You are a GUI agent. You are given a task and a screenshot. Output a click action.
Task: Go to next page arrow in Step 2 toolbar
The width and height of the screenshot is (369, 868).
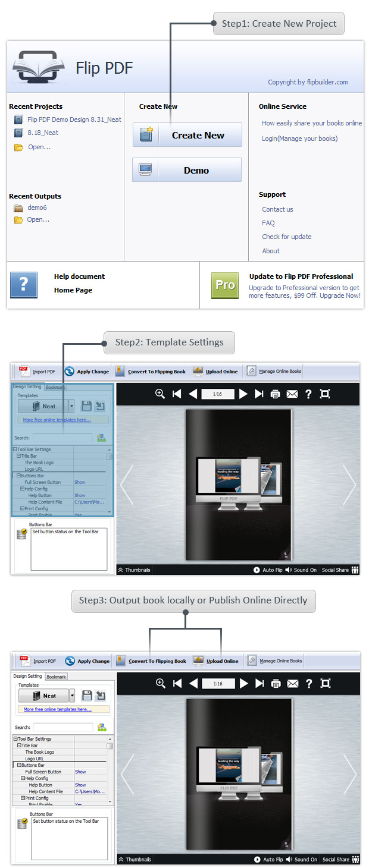click(243, 394)
